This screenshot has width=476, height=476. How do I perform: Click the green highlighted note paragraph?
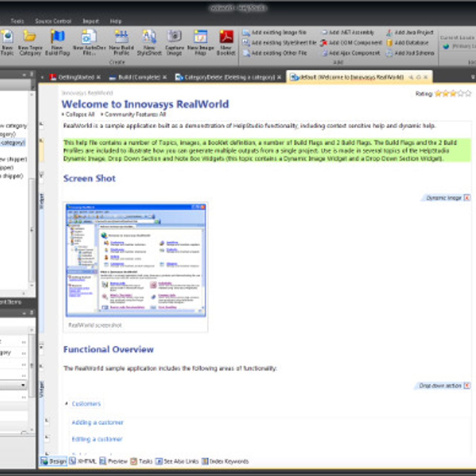point(267,150)
